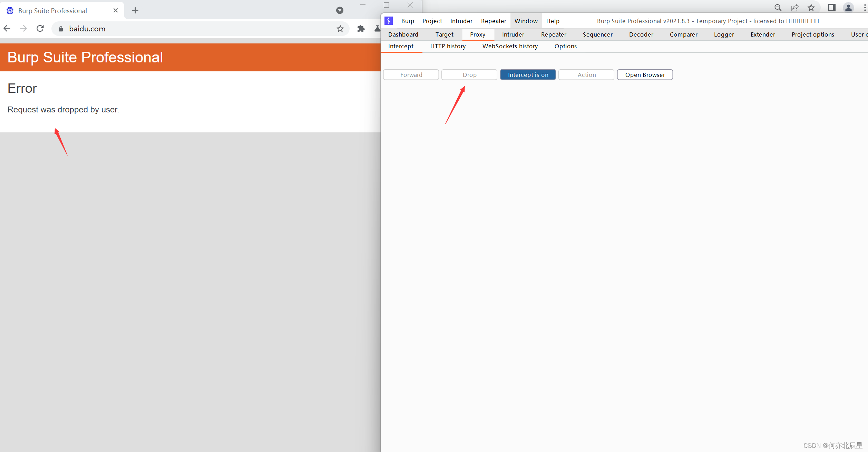The height and width of the screenshot is (452, 868).
Task: Click the tab search dropdown arrow
Action: [340, 10]
